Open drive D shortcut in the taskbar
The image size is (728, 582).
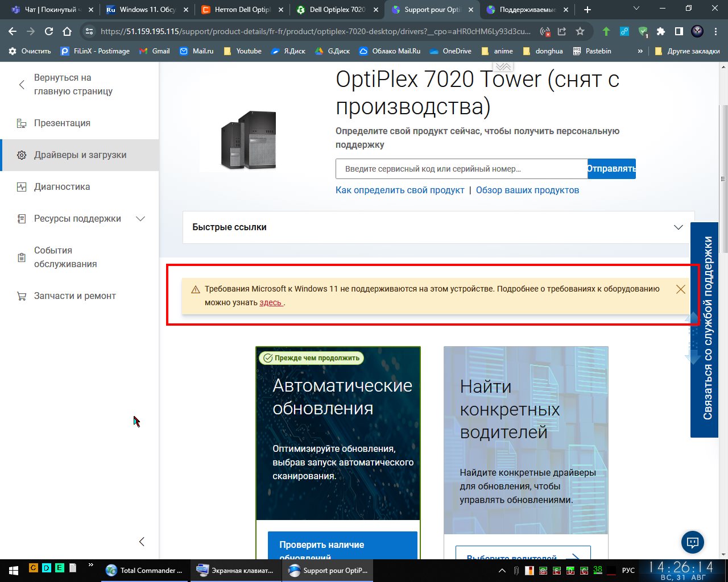tap(46, 567)
